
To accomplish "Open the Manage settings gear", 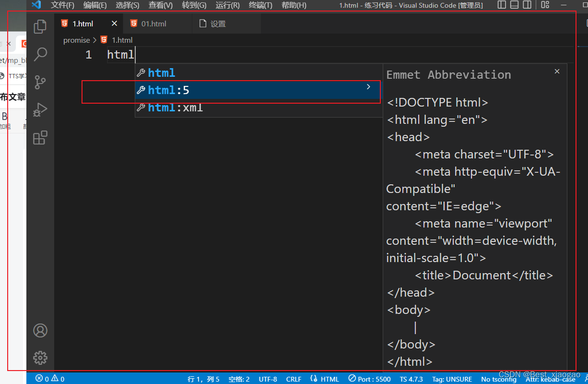I will pos(40,358).
